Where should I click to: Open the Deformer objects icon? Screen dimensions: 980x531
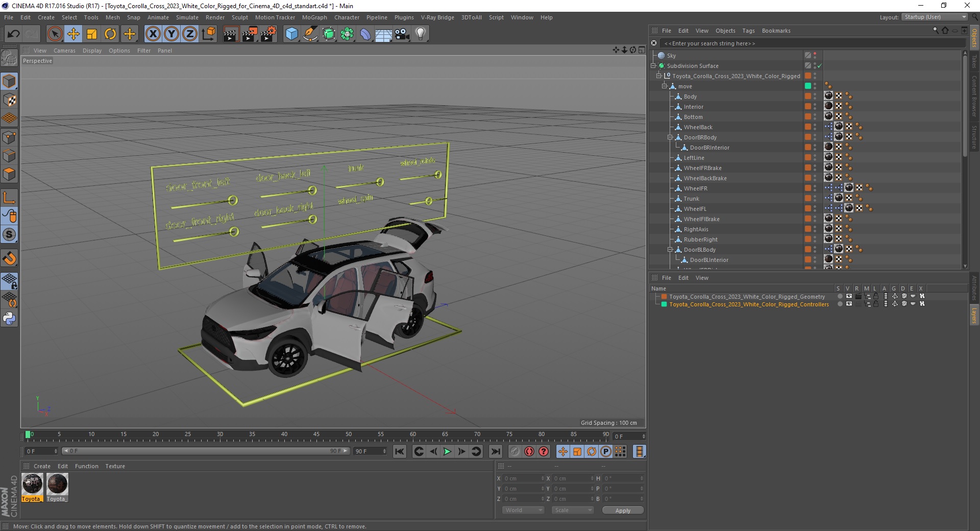(x=365, y=34)
